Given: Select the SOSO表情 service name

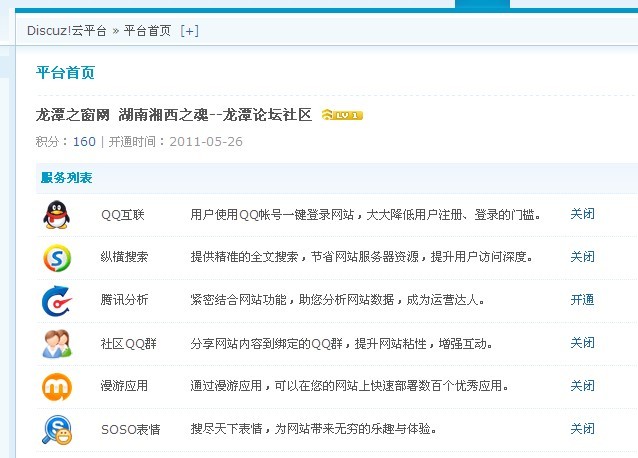Looking at the screenshot, I should [131, 430].
